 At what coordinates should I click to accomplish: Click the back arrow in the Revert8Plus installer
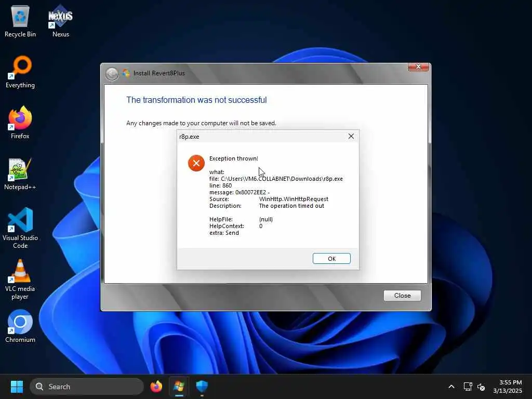[x=112, y=73]
